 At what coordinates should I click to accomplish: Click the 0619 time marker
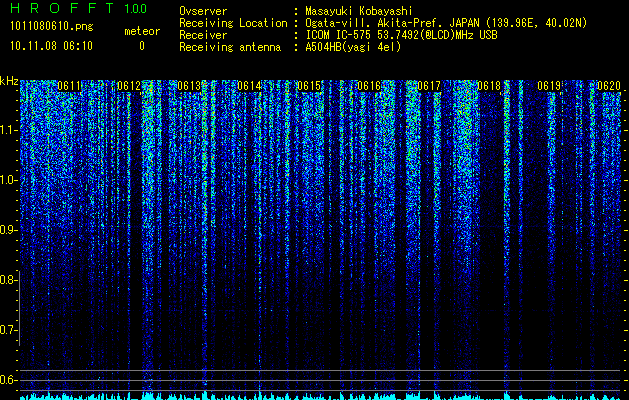(x=549, y=86)
